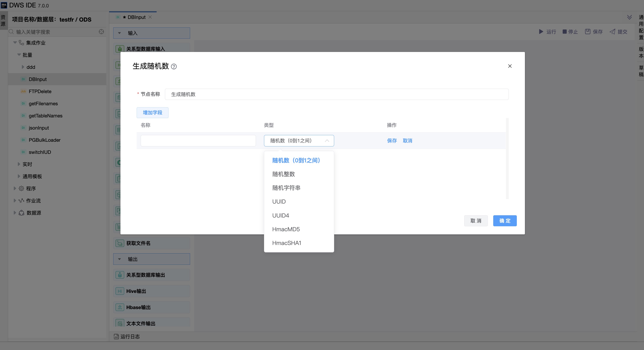
Task: Click the double-chevron collapse icon at top right
Action: coord(629,17)
